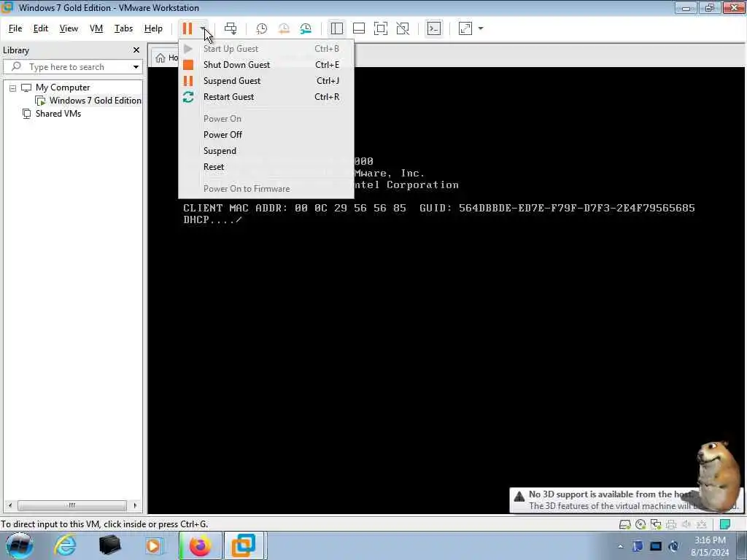Toggle the console view toolbar icon
The image size is (747, 560).
tap(434, 28)
